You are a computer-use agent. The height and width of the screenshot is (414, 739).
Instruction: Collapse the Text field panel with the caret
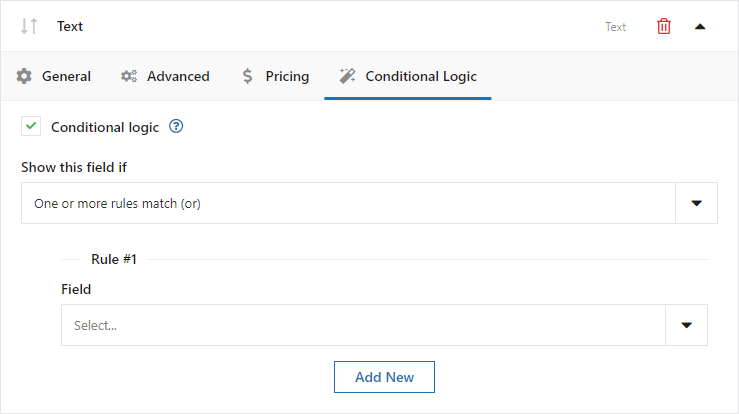click(700, 27)
